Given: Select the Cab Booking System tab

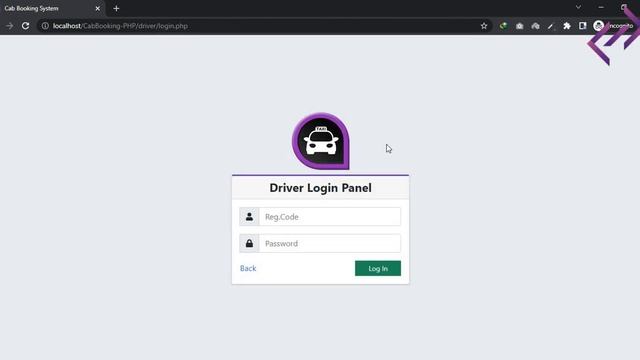Looking at the screenshot, I should pyautogui.click(x=52, y=8).
